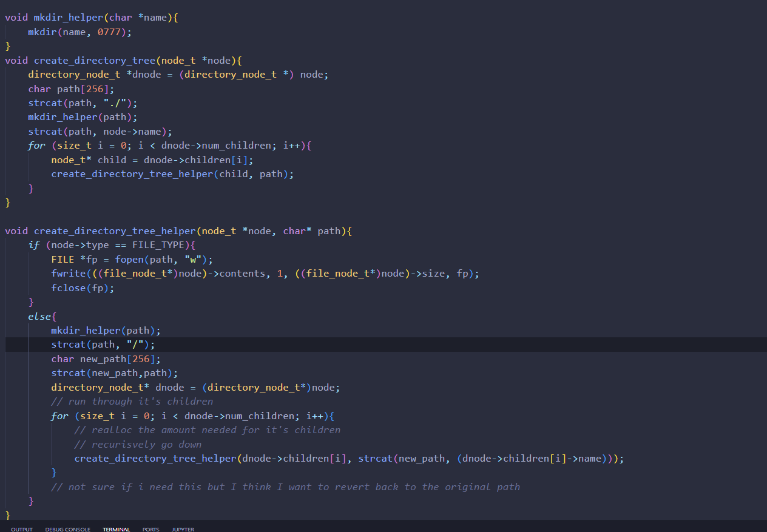The image size is (767, 532).
Task: Click the char new_path[256] declaration
Action: point(106,359)
